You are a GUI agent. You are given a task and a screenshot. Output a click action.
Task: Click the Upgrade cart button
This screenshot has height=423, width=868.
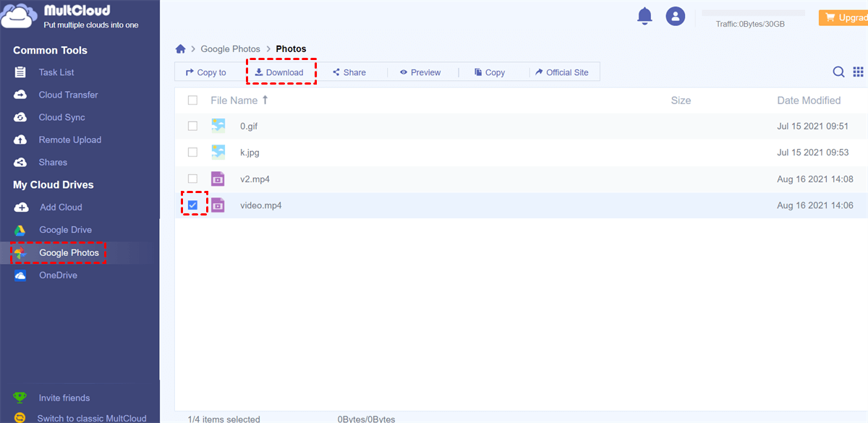click(843, 17)
